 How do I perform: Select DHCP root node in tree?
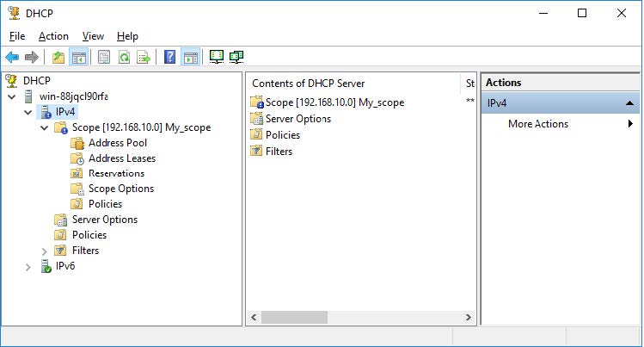pos(37,81)
